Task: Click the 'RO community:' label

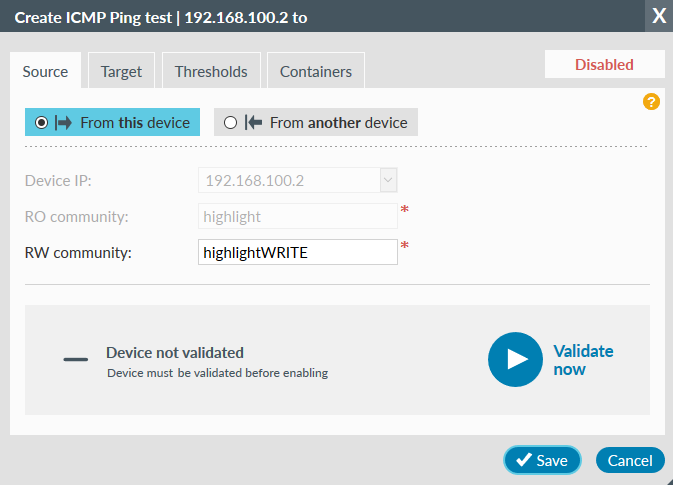Action: click(76, 217)
